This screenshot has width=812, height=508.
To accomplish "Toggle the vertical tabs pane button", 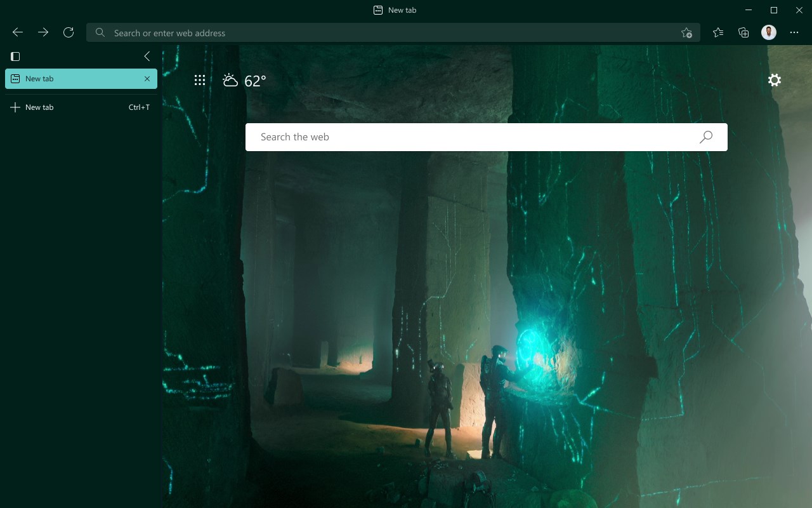I will [x=15, y=56].
